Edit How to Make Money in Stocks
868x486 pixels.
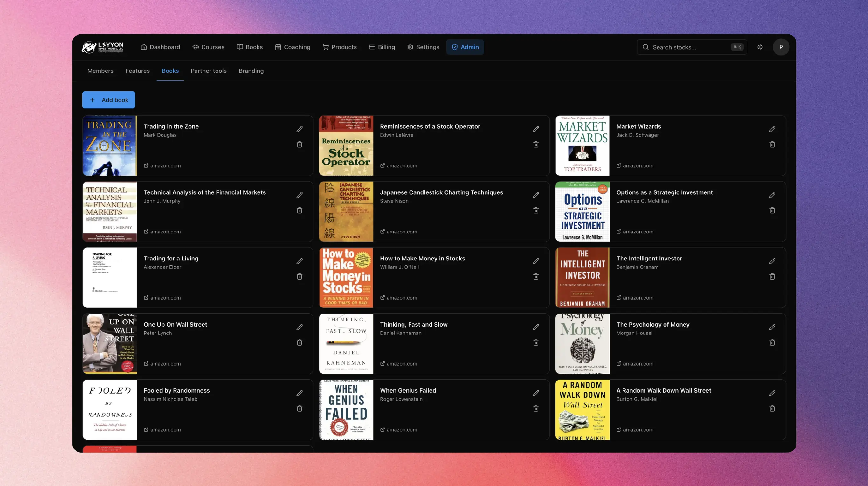(x=536, y=261)
